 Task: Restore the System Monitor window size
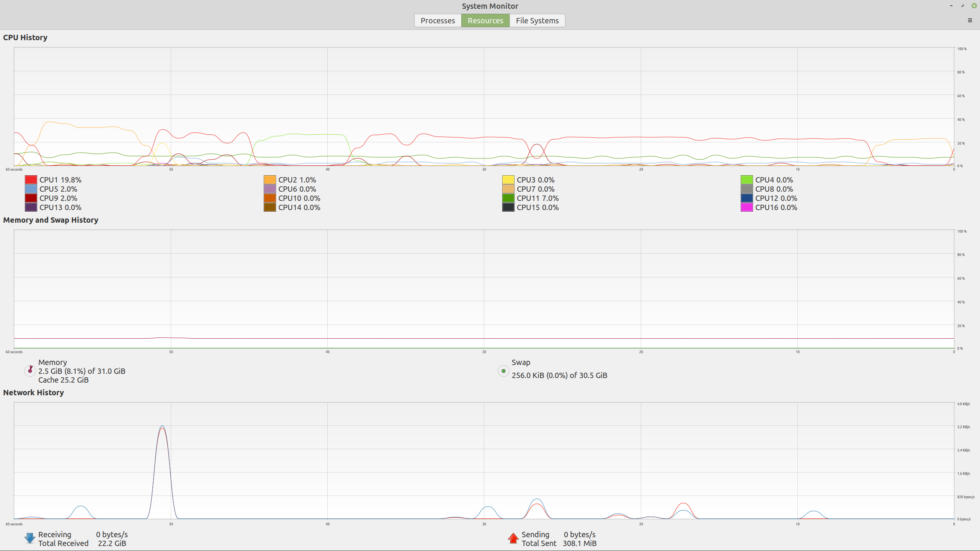[x=962, y=6]
